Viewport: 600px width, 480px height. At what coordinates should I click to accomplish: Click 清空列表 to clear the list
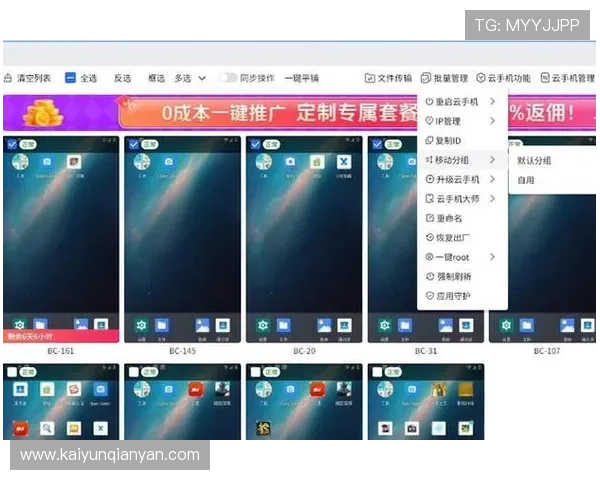click(x=27, y=78)
